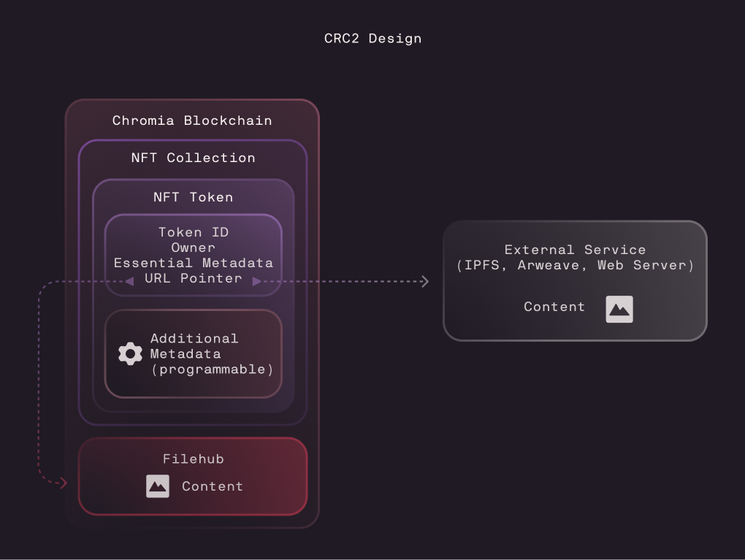The width and height of the screenshot is (745, 560).
Task: Click the "Filehub" label
Action: coord(194,459)
